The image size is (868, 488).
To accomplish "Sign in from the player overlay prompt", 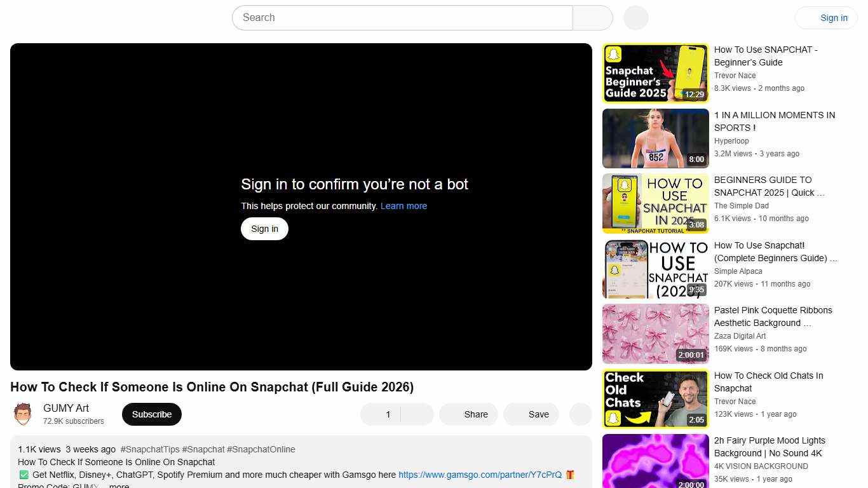I will (264, 228).
